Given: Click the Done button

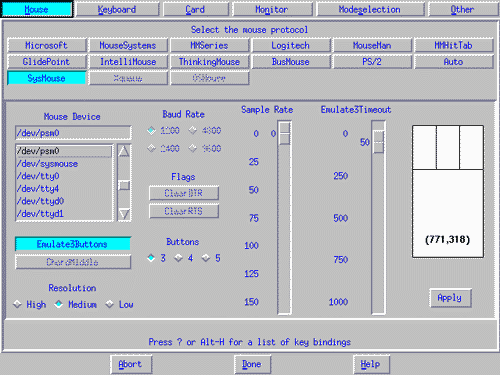Looking at the screenshot, I should click(x=252, y=364).
